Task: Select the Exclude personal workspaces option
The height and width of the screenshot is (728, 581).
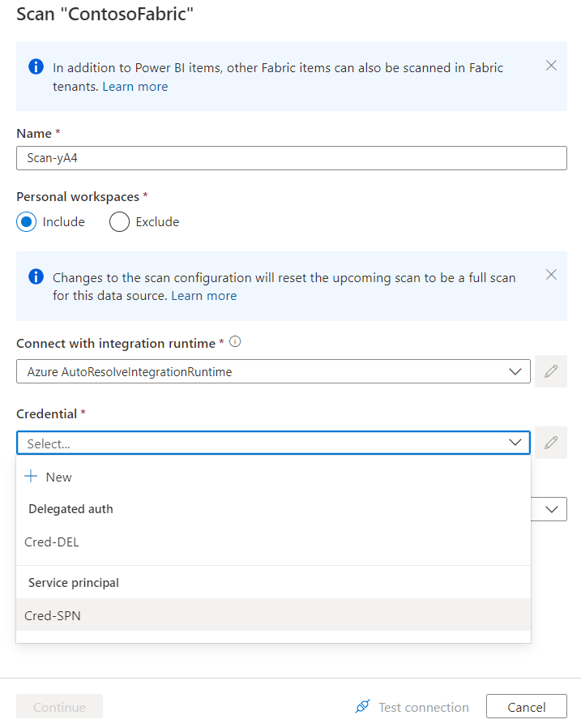Action: [x=119, y=222]
